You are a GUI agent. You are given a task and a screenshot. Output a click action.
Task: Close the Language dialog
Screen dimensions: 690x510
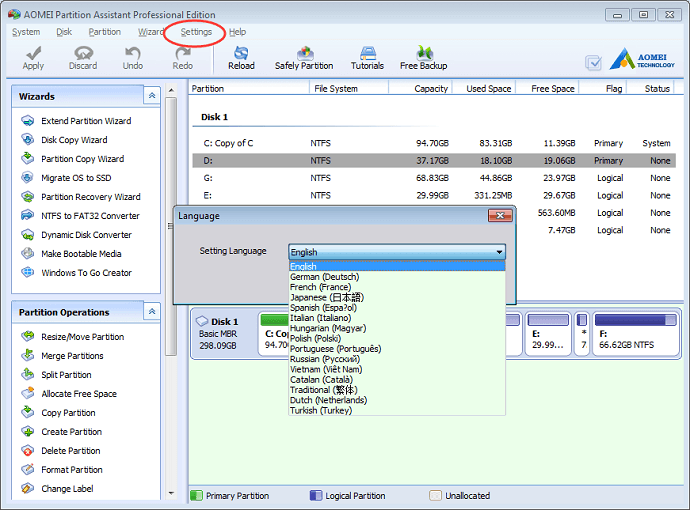[x=500, y=216]
